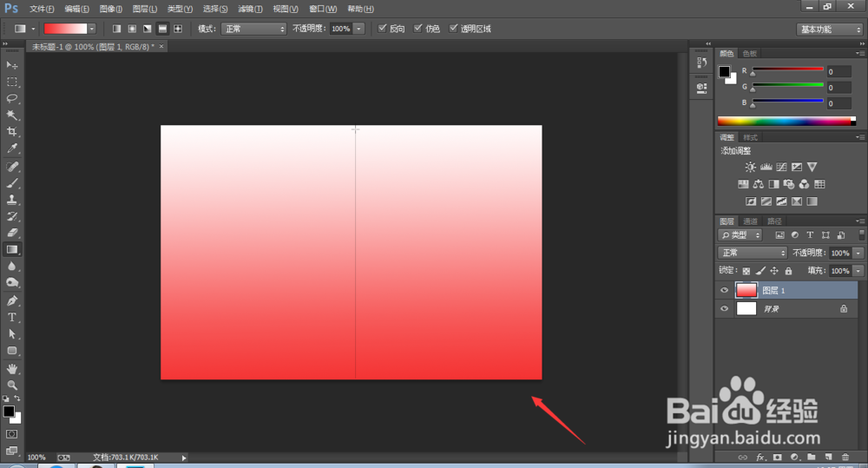Select the Eraser tool

[11, 234]
